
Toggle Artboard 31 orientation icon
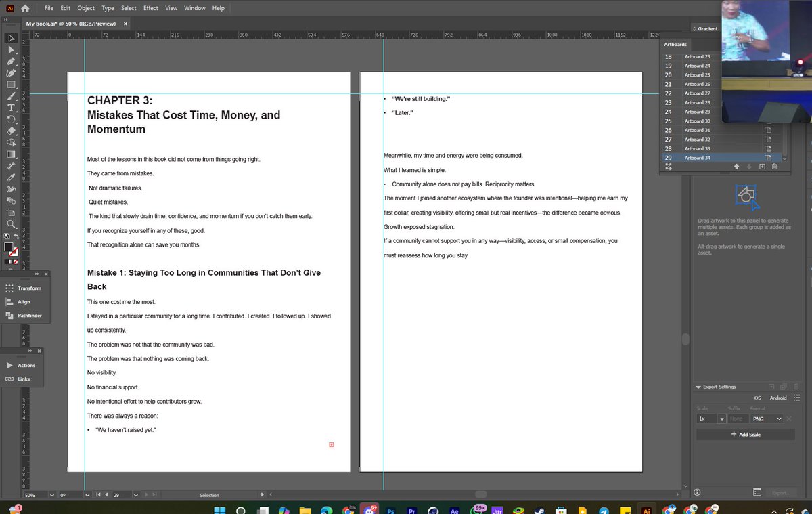(769, 130)
